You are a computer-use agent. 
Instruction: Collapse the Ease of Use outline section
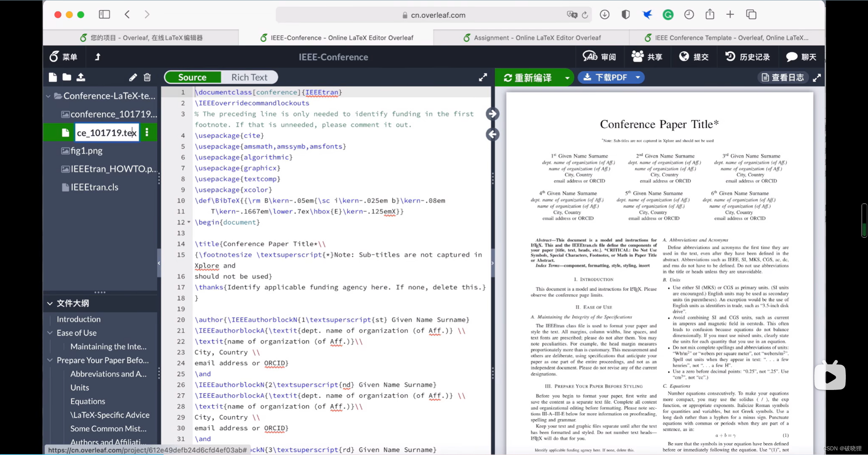coord(50,333)
